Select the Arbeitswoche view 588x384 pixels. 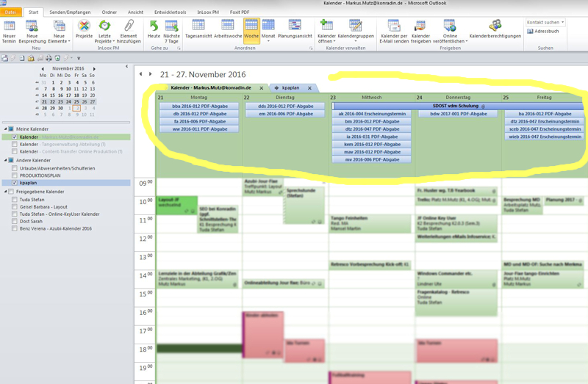click(229, 30)
